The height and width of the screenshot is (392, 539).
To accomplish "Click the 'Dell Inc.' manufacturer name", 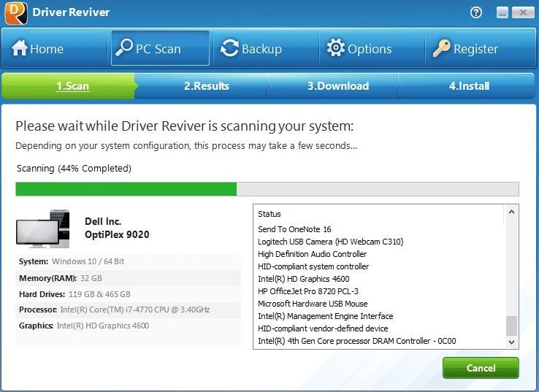I will coord(103,221).
